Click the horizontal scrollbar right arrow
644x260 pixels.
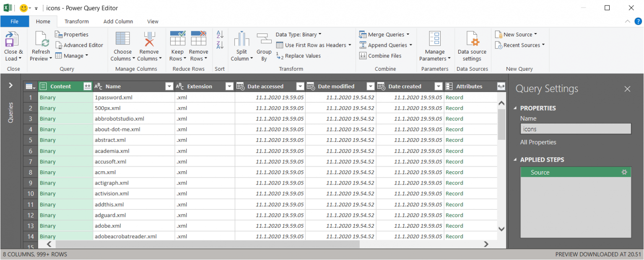click(x=486, y=244)
